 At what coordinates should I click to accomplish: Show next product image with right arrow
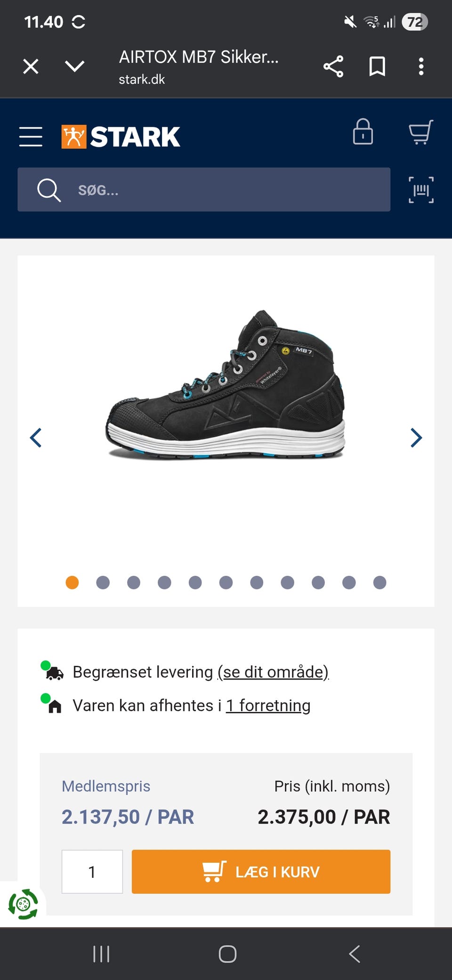click(416, 438)
